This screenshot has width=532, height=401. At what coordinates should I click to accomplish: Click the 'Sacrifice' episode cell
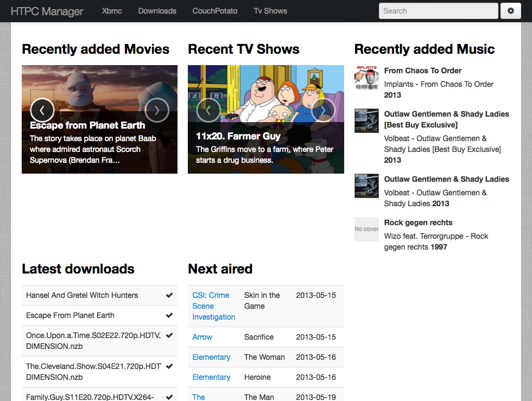click(259, 337)
